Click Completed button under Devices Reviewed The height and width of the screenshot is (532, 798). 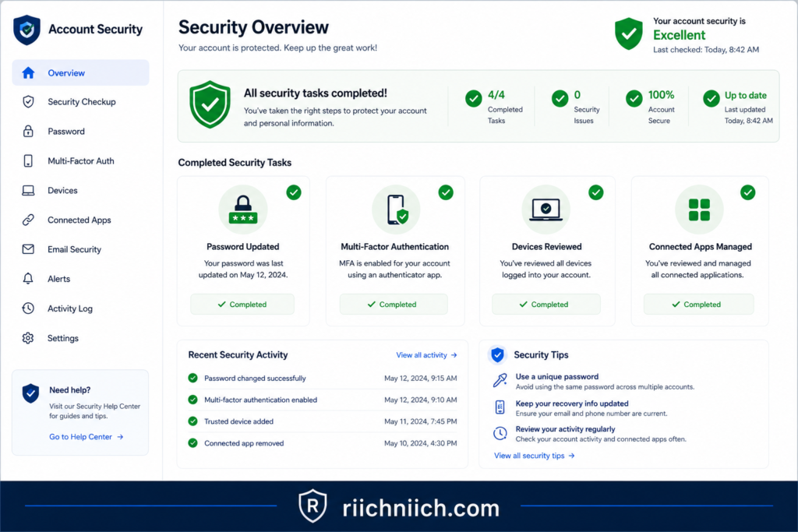click(x=546, y=304)
